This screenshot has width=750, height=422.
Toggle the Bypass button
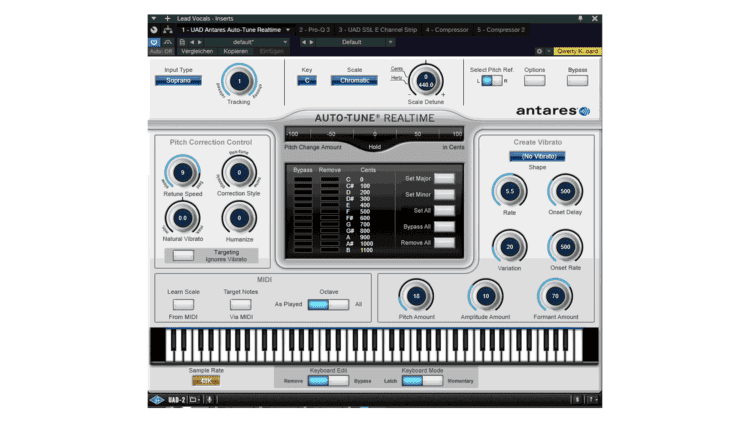(x=577, y=81)
